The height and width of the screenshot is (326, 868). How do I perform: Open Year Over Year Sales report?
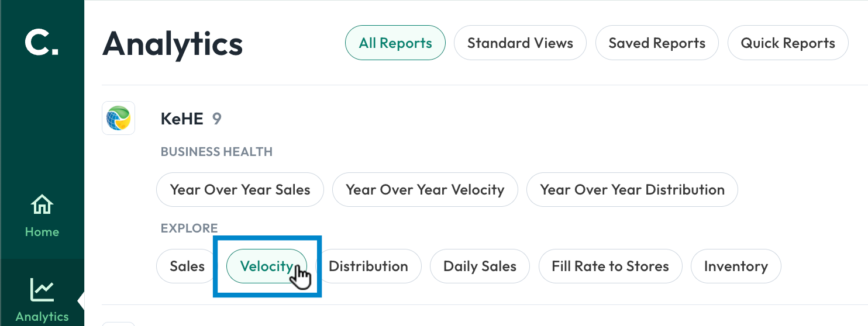[240, 189]
